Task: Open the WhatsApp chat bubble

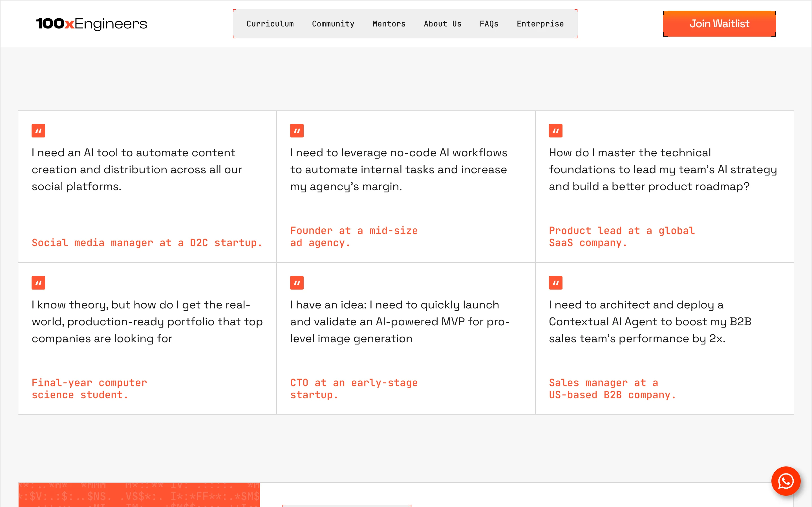Action: click(785, 481)
